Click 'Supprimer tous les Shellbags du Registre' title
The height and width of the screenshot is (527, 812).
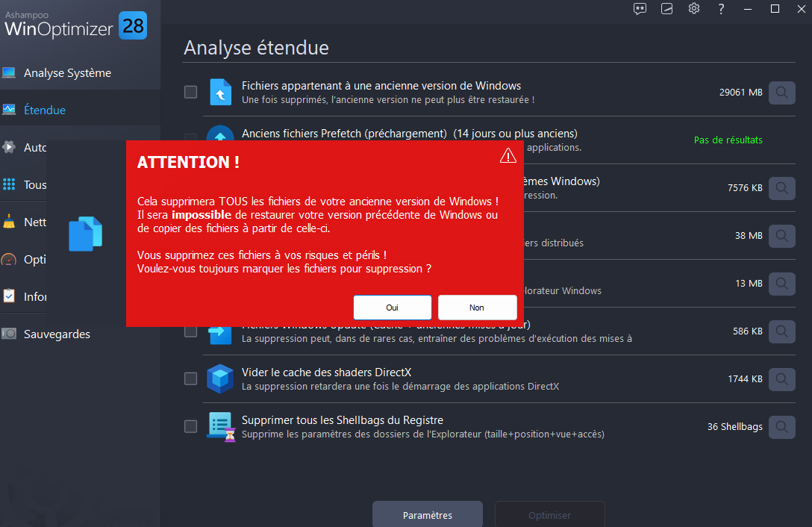tap(343, 420)
